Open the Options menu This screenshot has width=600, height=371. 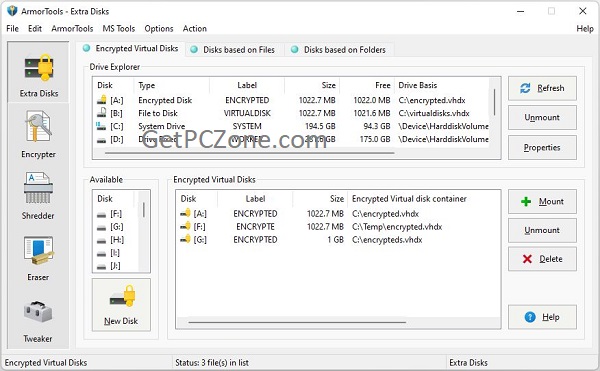[159, 28]
